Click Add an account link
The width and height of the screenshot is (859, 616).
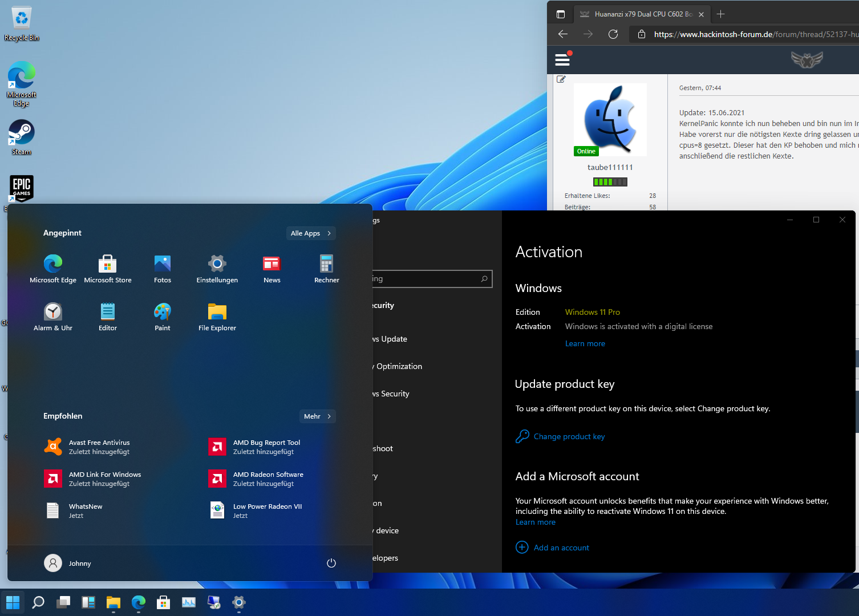click(x=561, y=548)
